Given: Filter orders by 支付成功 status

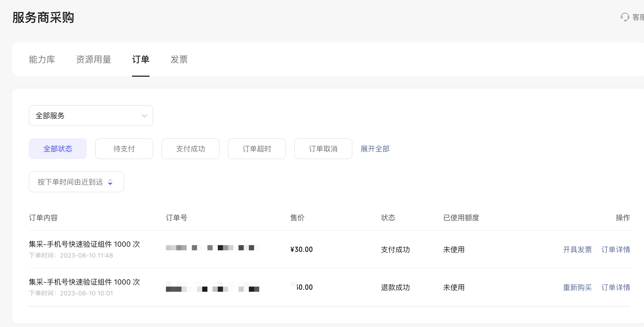Looking at the screenshot, I should [190, 149].
